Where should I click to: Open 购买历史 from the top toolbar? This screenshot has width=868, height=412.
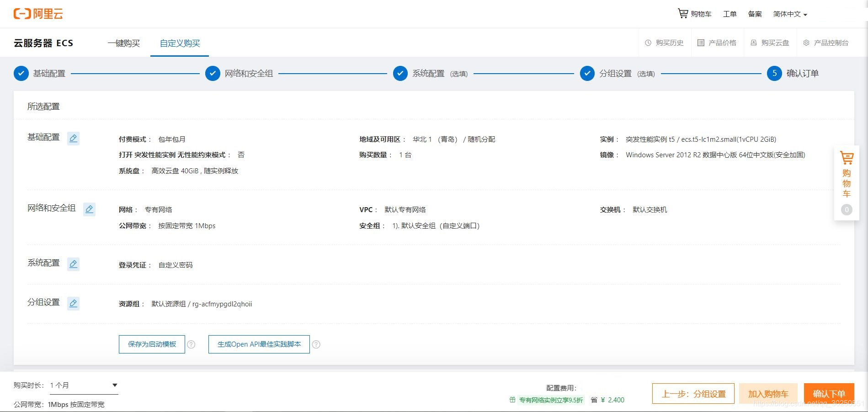664,43
